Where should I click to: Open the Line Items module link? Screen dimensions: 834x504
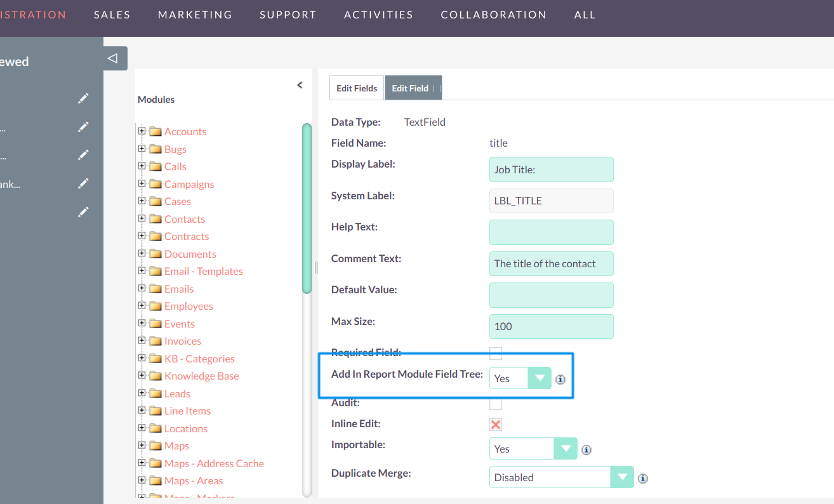187,411
